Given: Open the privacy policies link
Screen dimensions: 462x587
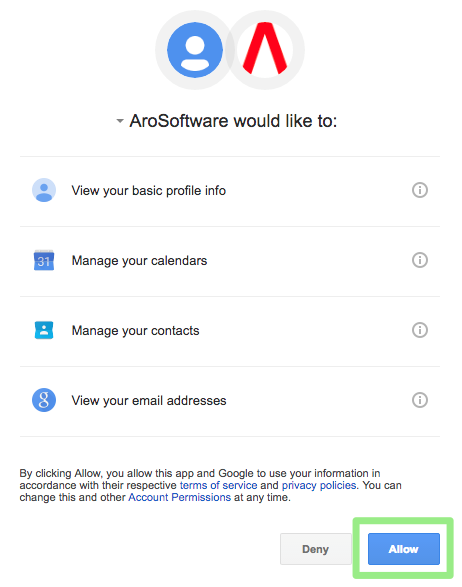Looking at the screenshot, I should click(x=319, y=485).
